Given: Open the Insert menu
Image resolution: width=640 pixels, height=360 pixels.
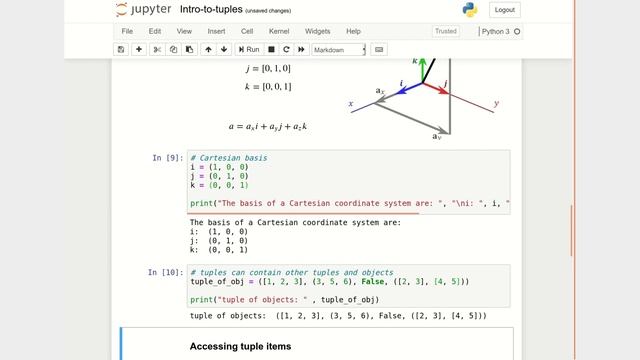Looking at the screenshot, I should tap(216, 31).
